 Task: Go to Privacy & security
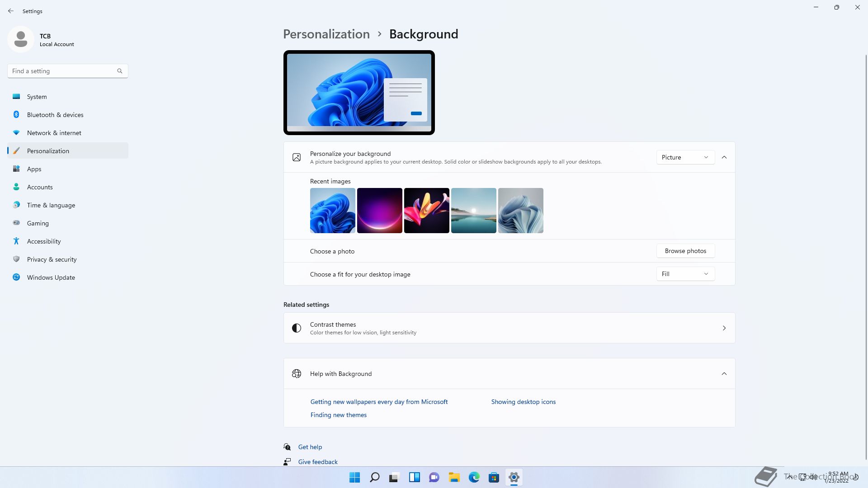[68, 259]
